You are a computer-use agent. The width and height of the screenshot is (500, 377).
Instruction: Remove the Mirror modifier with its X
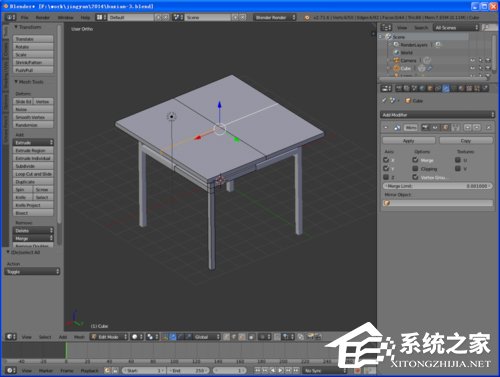click(488, 127)
